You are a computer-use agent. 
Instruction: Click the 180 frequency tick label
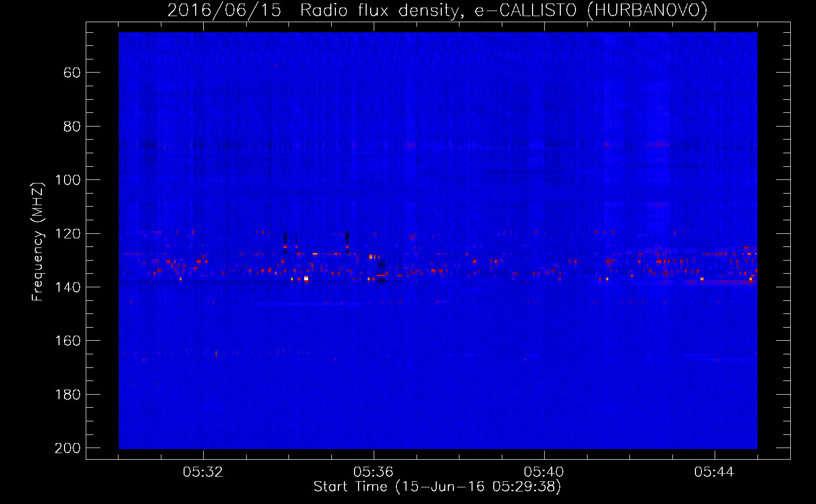tap(68, 395)
